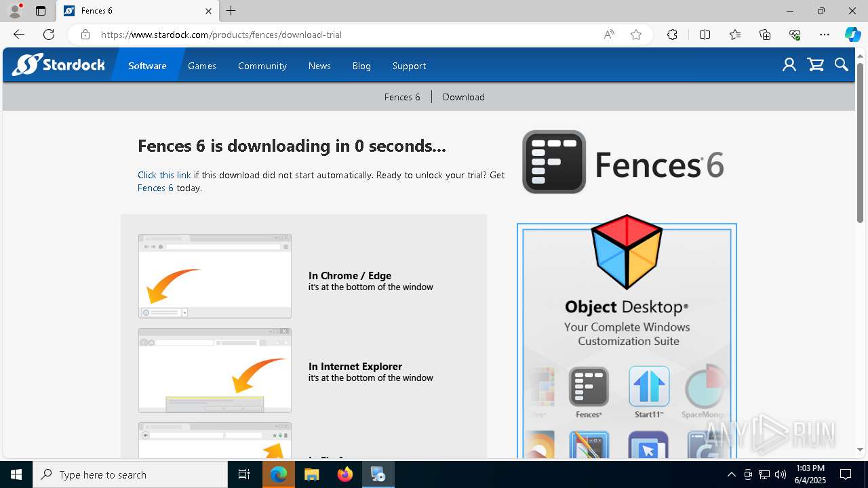
Task: Refresh the current page
Action: (x=49, y=35)
